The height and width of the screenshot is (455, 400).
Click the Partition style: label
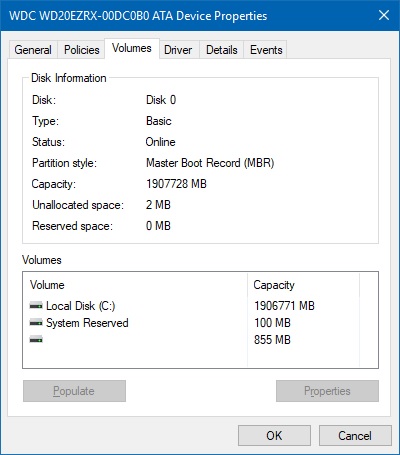[64, 163]
